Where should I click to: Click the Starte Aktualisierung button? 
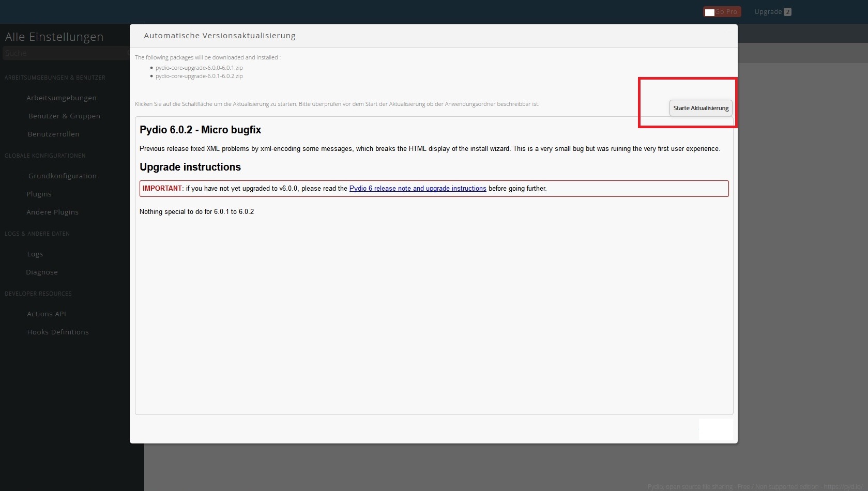click(x=701, y=108)
